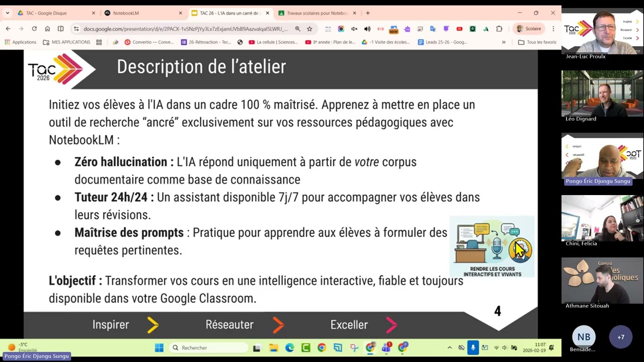644x362 pixels.
Task: Launch Microsoft Edge from the taskbar
Action: click(289, 347)
